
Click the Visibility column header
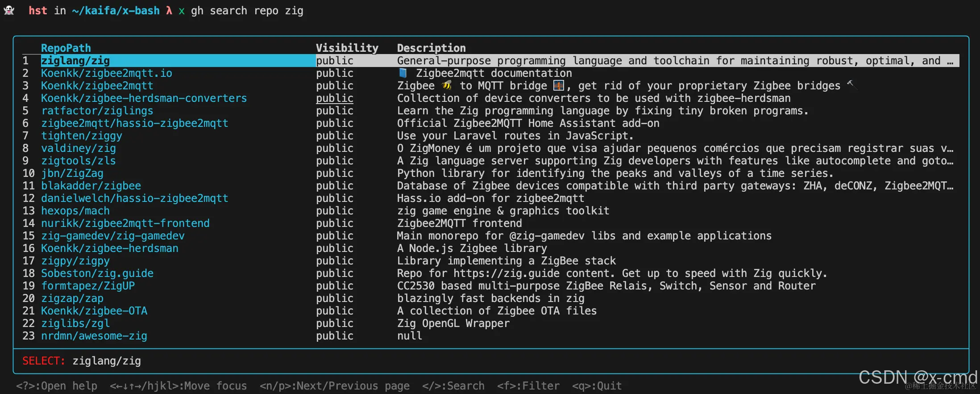click(347, 48)
